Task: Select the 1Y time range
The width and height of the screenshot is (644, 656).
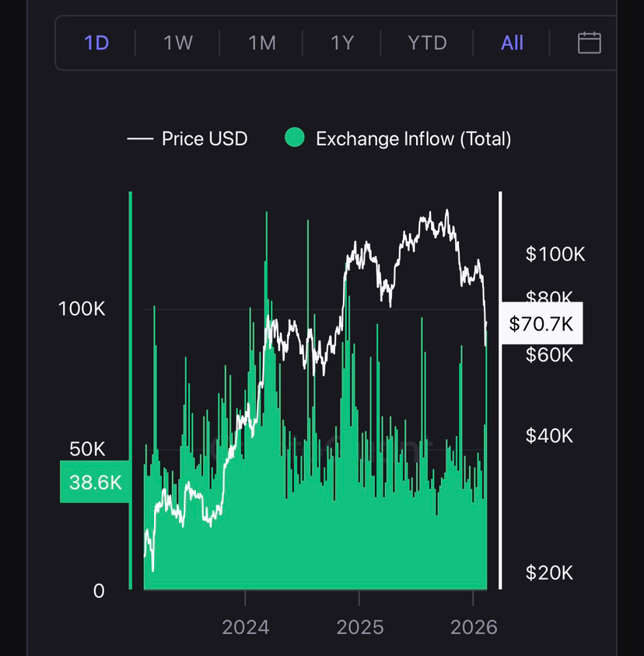Action: point(342,43)
